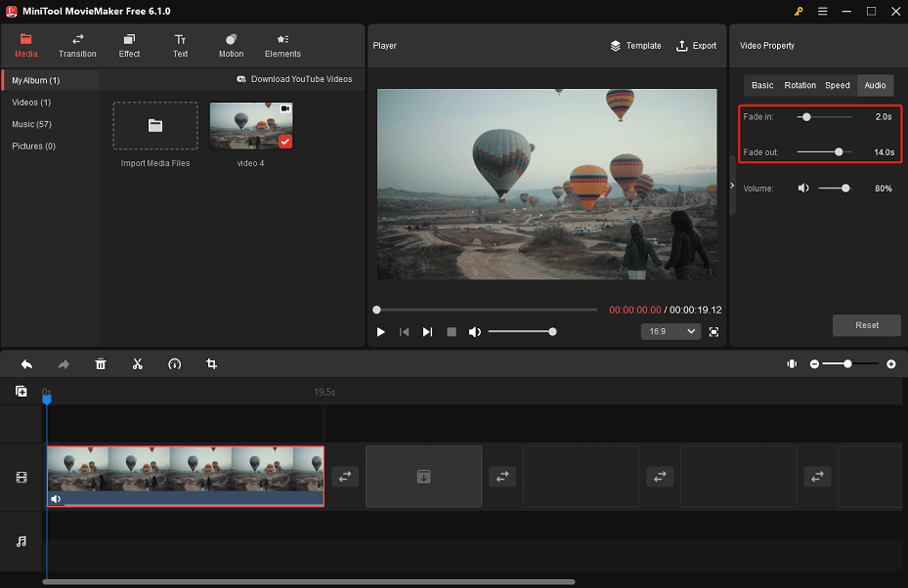Click the music track note icon

coord(22,542)
